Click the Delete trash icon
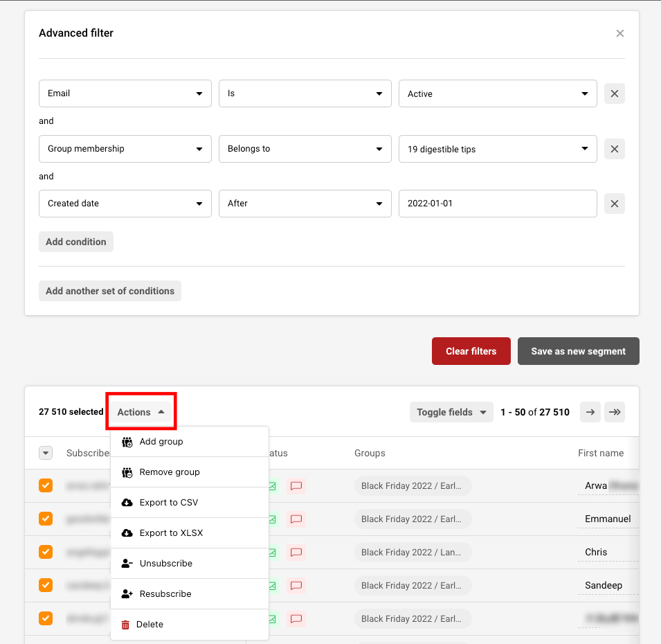This screenshot has height=644, width=661. (x=125, y=625)
